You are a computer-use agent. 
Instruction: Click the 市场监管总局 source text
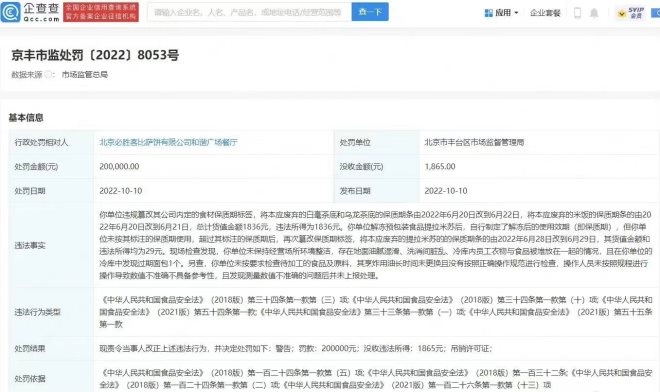click(x=85, y=75)
